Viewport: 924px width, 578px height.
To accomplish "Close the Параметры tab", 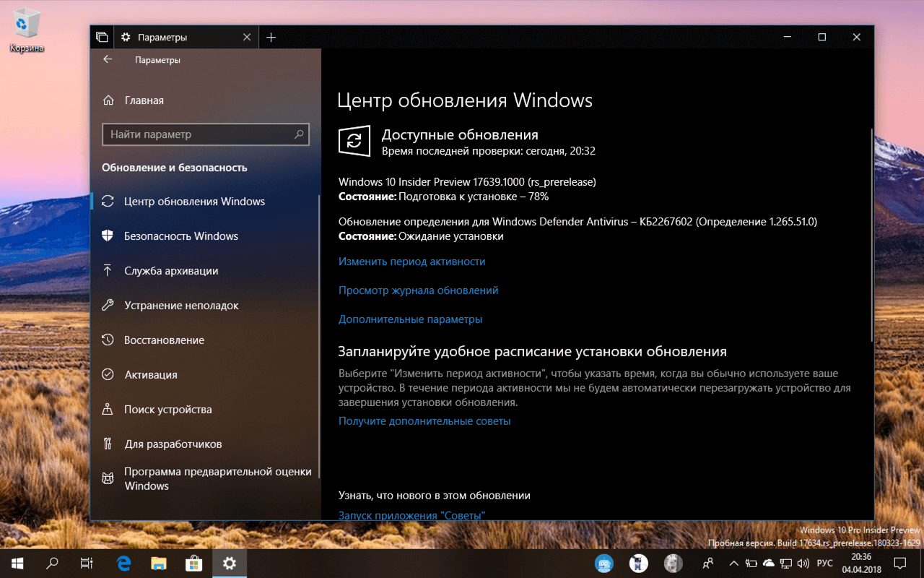I will click(247, 38).
